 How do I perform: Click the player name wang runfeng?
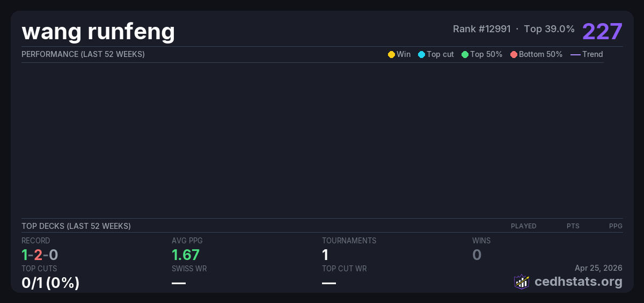[98, 32]
